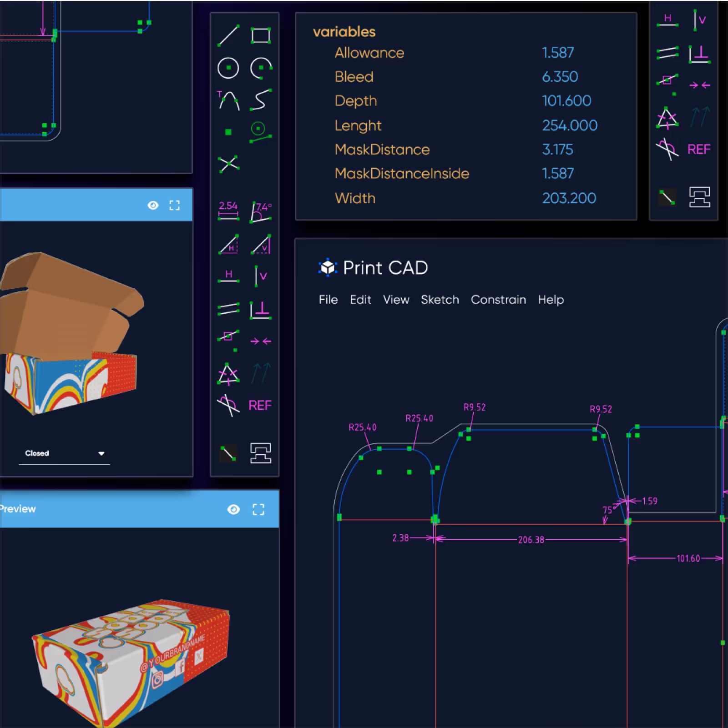Expand the Preview panel to fullscreen
Screen dimensions: 728x728
click(258, 509)
